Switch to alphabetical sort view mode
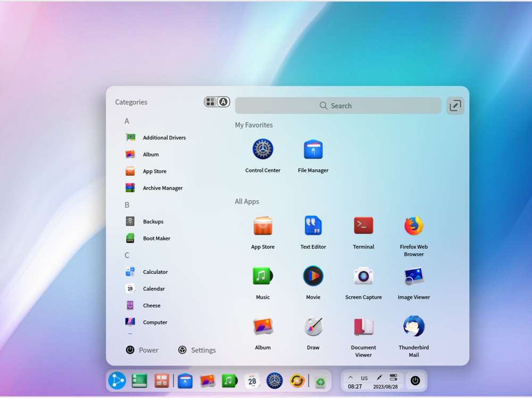532x398 pixels. point(223,102)
